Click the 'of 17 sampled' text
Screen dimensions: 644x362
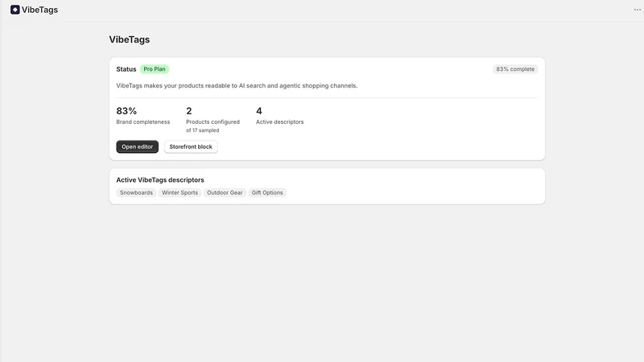[x=203, y=130]
